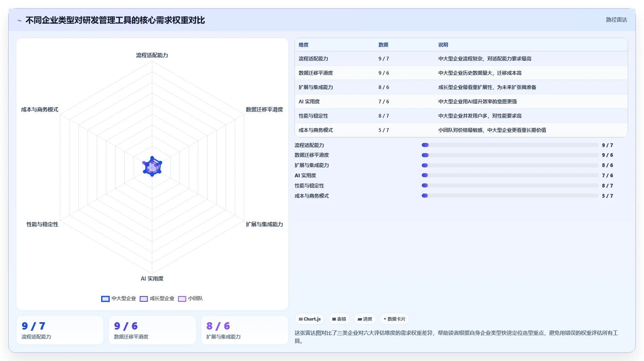Click the chart title 不同企业类型对研发管理工具的核心需求权重对比

[x=115, y=20]
